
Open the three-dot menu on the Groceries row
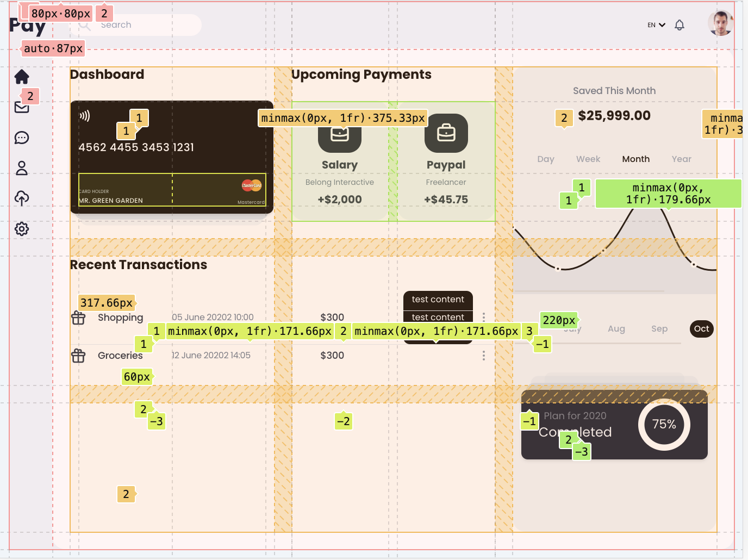tap(484, 355)
